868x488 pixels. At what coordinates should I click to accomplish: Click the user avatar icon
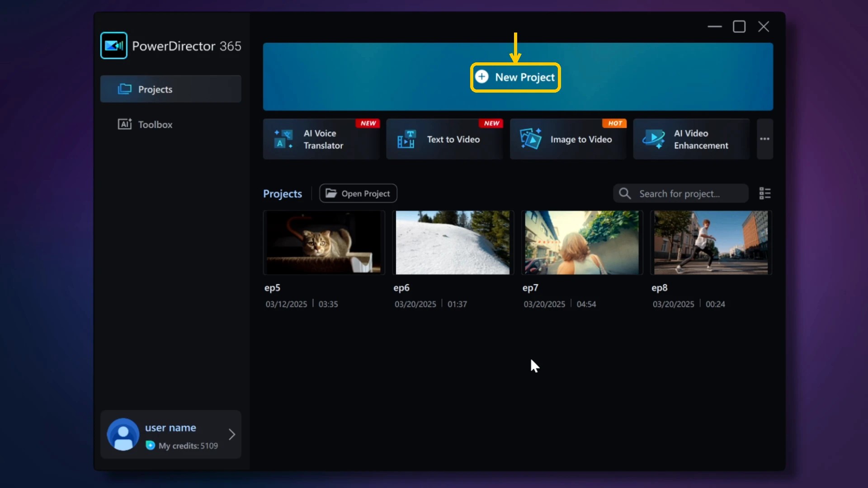pos(123,434)
